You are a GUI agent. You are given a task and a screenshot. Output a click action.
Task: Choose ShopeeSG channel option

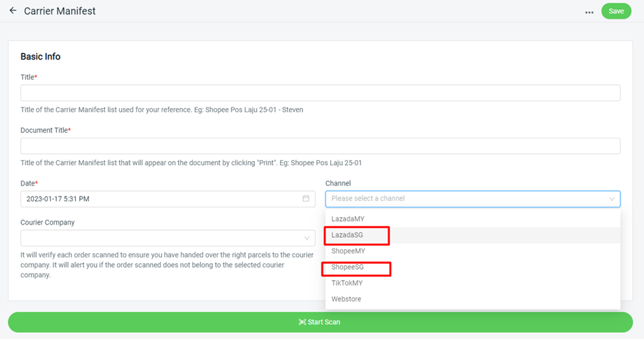473,267
